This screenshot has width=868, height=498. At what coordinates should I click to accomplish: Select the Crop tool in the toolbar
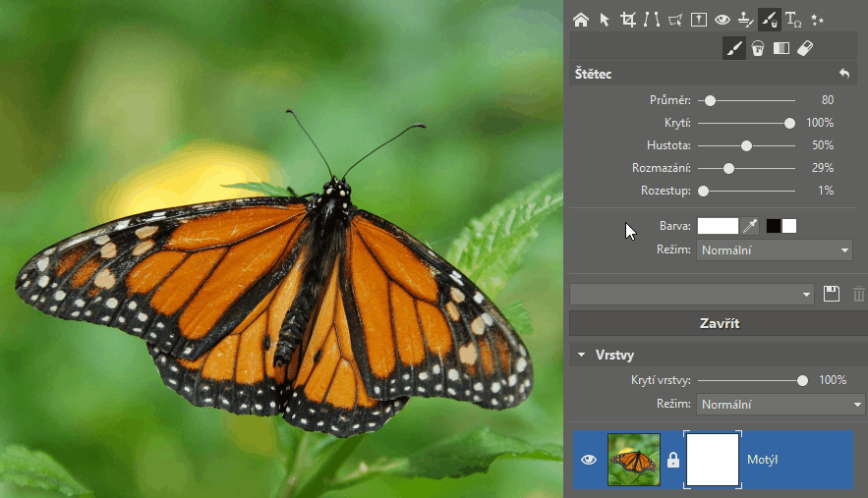pos(627,19)
